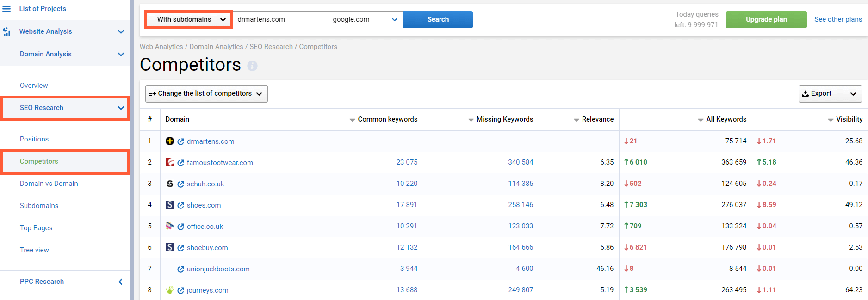Open unionjackboots.com domain link

click(218, 269)
